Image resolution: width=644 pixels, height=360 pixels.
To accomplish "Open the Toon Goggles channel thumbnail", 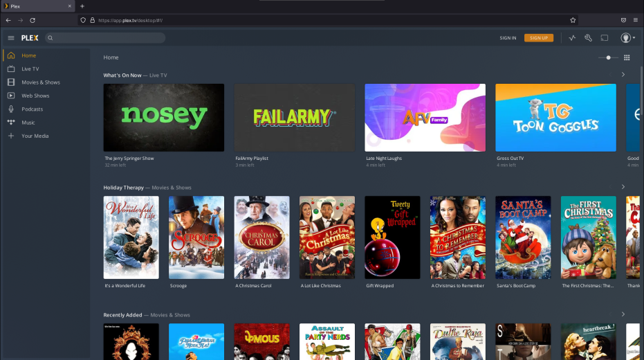I will (555, 118).
